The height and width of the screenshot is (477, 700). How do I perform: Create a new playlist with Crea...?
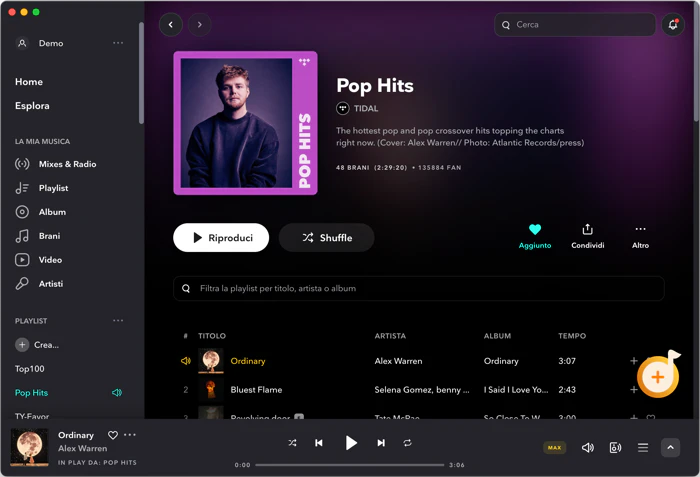coord(37,345)
